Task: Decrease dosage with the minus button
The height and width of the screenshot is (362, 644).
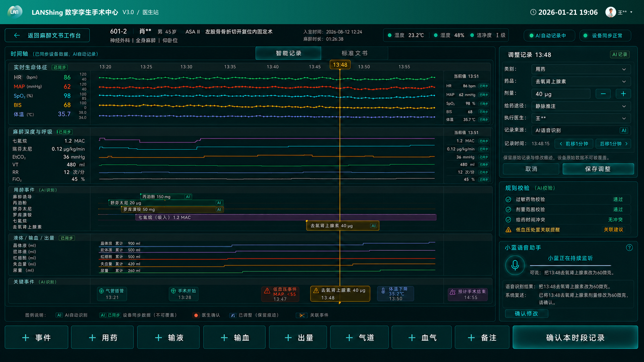Action: pyautogui.click(x=603, y=94)
